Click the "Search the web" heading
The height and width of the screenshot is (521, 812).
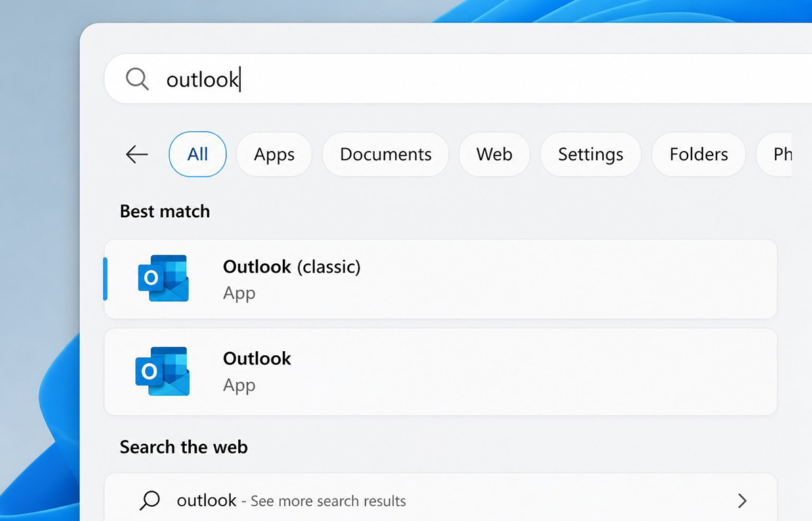click(183, 447)
